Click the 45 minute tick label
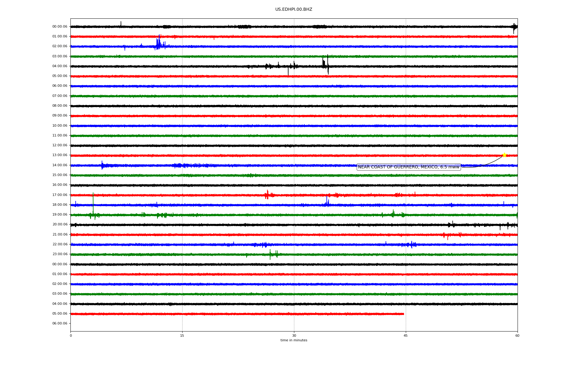The height and width of the screenshot is (368, 588). (405, 335)
